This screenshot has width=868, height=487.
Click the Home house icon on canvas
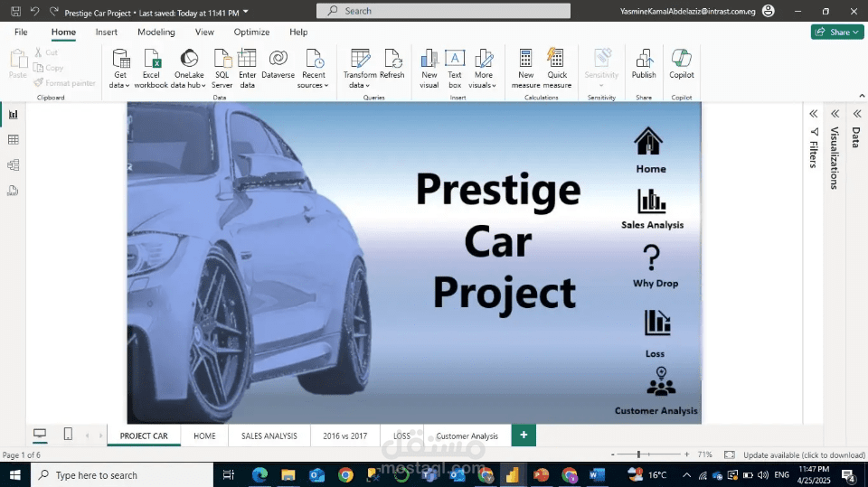click(x=648, y=141)
